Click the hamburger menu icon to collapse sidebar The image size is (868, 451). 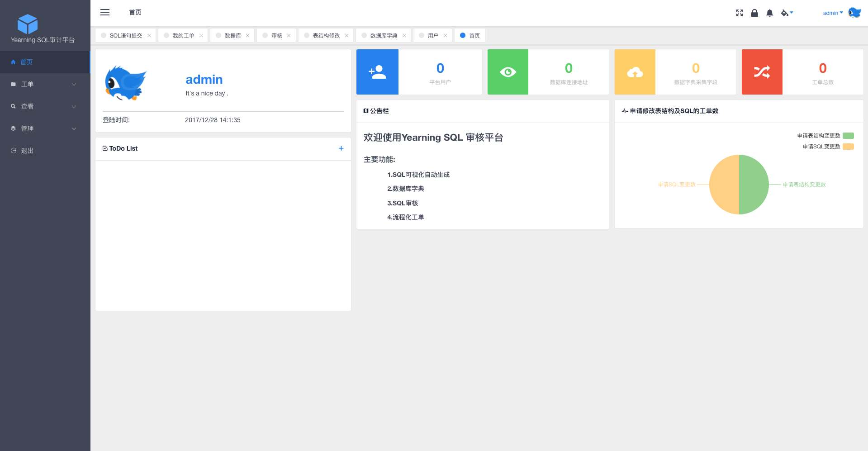click(x=105, y=13)
